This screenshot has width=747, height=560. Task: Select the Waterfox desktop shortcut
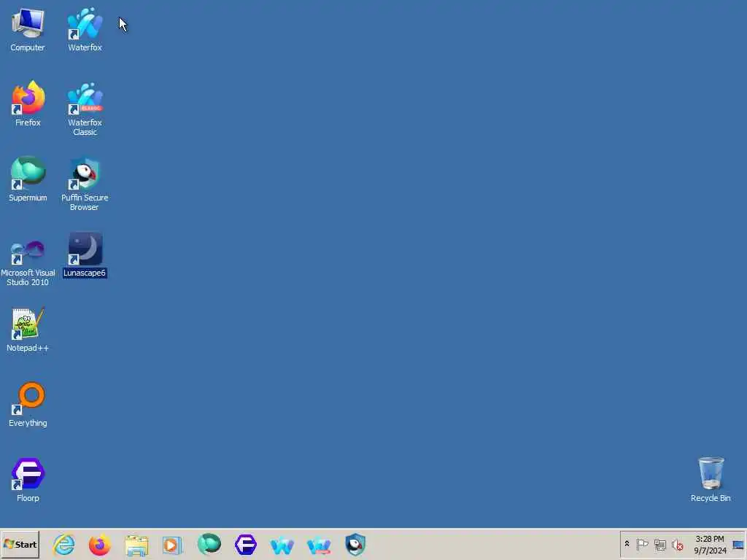point(85,29)
